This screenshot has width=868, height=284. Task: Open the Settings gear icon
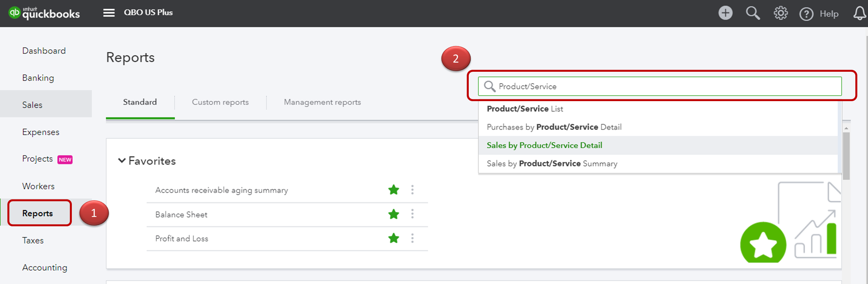(x=780, y=13)
